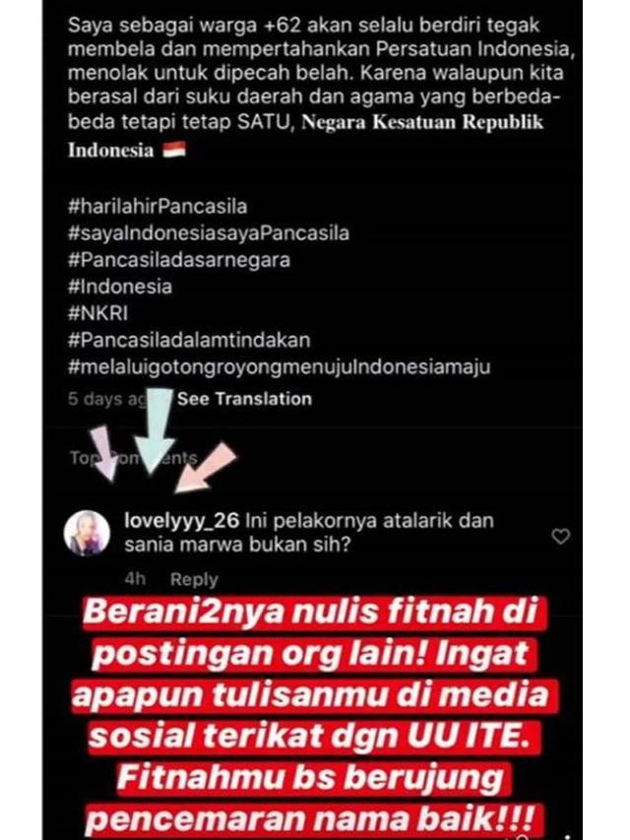Tap the lovelyyy_26 username

coord(181,520)
